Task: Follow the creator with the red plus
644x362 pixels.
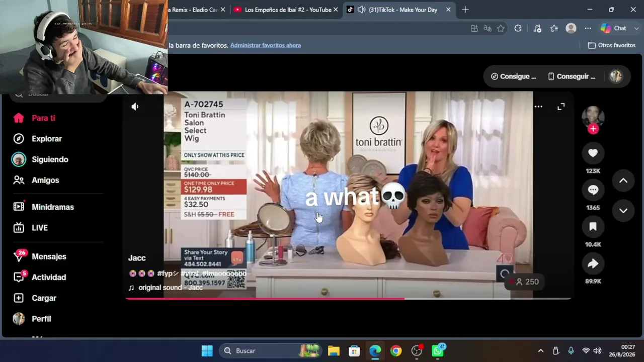Action: tap(593, 129)
